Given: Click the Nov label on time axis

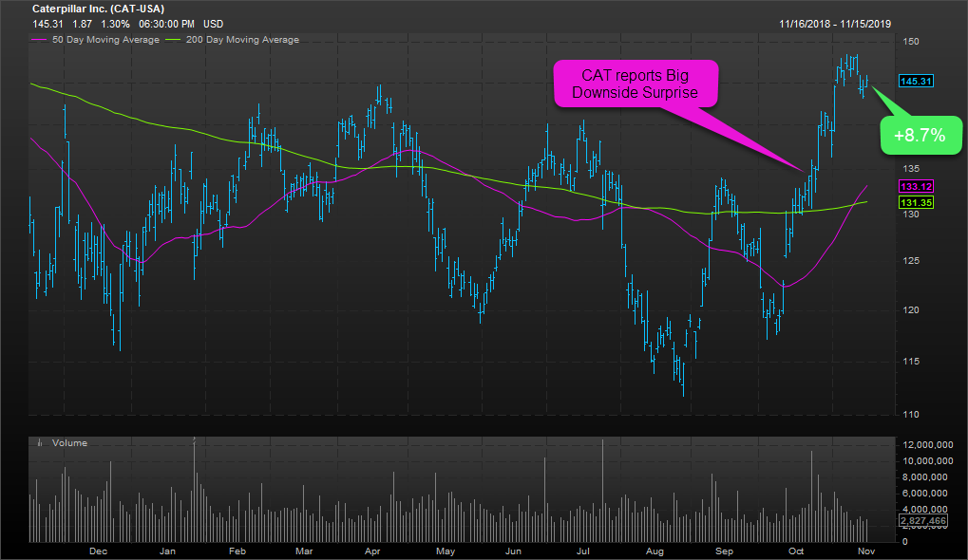Looking at the screenshot, I should click(x=866, y=551).
